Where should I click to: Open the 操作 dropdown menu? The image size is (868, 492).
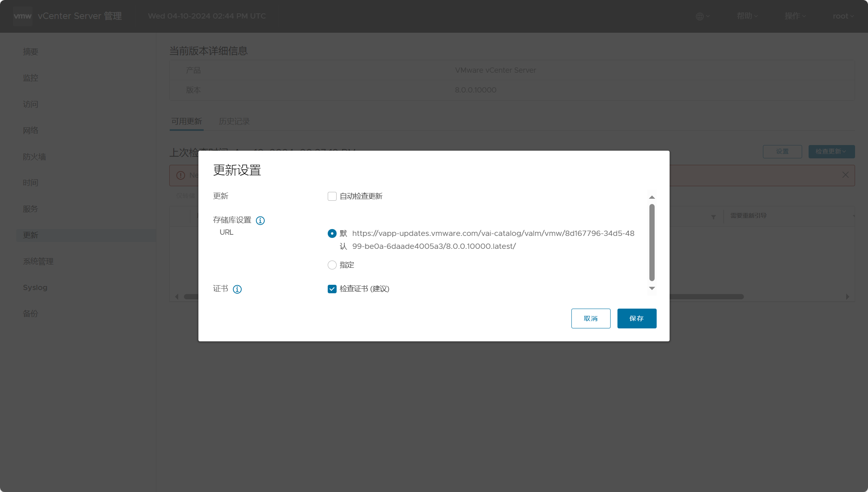coord(795,16)
